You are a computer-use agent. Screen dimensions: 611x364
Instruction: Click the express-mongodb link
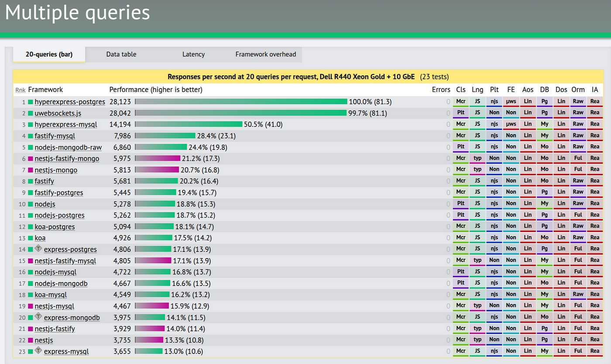72,317
